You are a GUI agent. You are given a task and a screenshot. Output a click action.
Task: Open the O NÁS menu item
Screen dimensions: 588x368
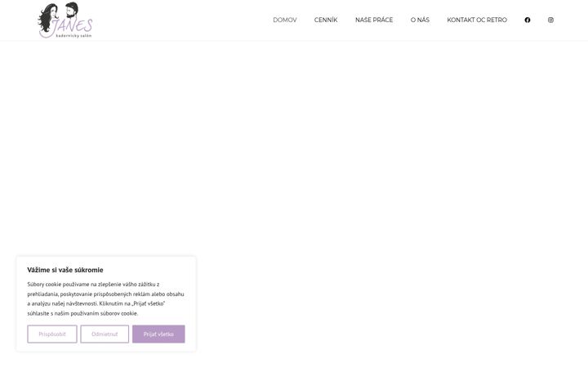pos(420,20)
